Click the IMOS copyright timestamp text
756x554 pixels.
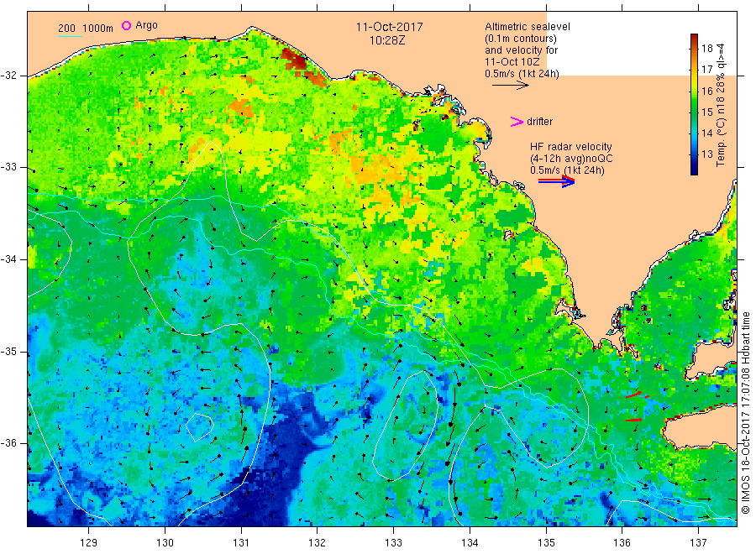pos(745,412)
